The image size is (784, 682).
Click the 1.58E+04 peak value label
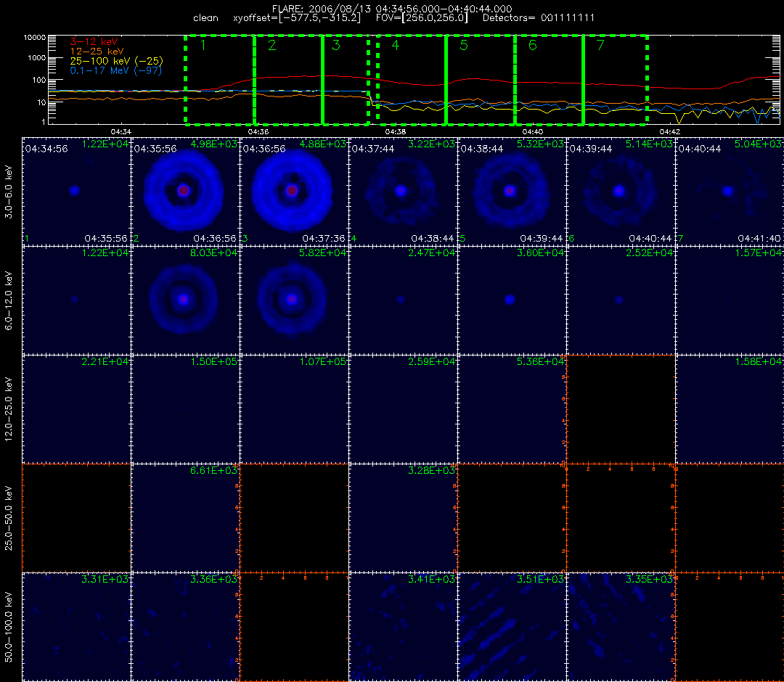(x=758, y=362)
